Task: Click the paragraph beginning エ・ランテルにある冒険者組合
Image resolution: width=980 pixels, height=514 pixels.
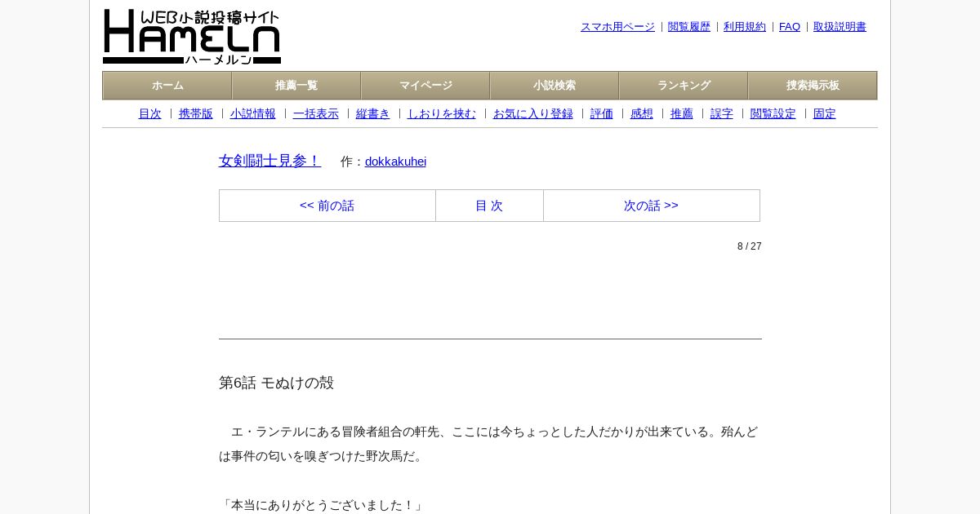Action: coord(490,444)
